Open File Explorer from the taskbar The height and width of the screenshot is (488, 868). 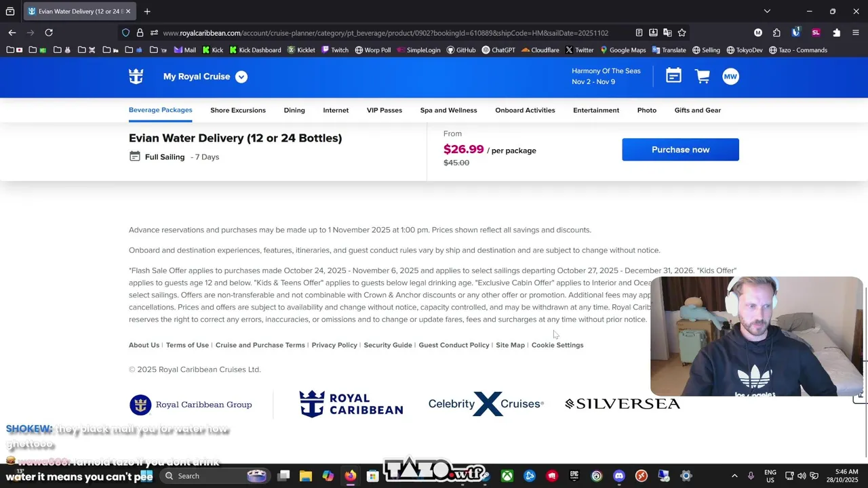[x=306, y=476]
